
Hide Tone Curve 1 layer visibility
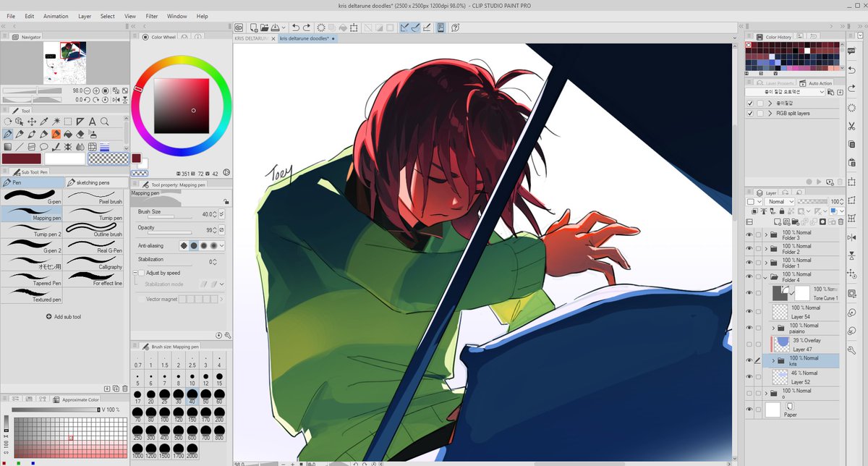(x=749, y=292)
